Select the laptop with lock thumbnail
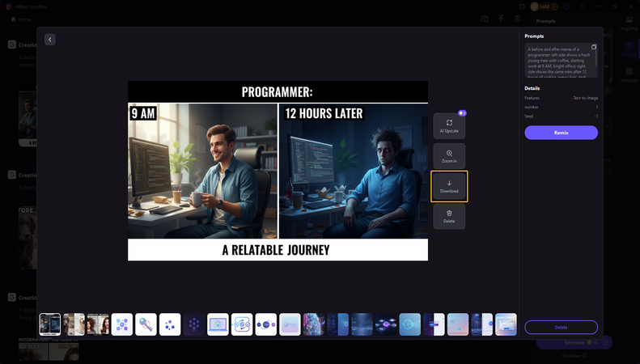This screenshot has height=364, width=640. coord(218,324)
